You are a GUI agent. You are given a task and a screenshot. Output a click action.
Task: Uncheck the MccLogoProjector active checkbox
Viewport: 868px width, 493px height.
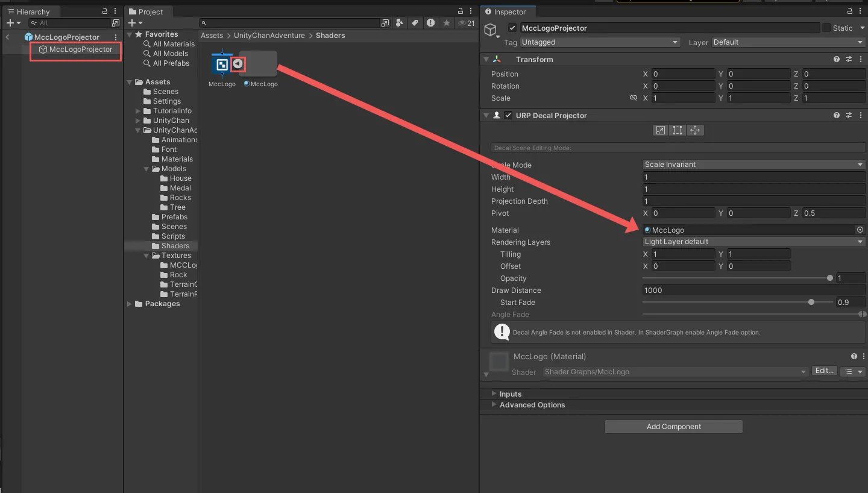(512, 28)
